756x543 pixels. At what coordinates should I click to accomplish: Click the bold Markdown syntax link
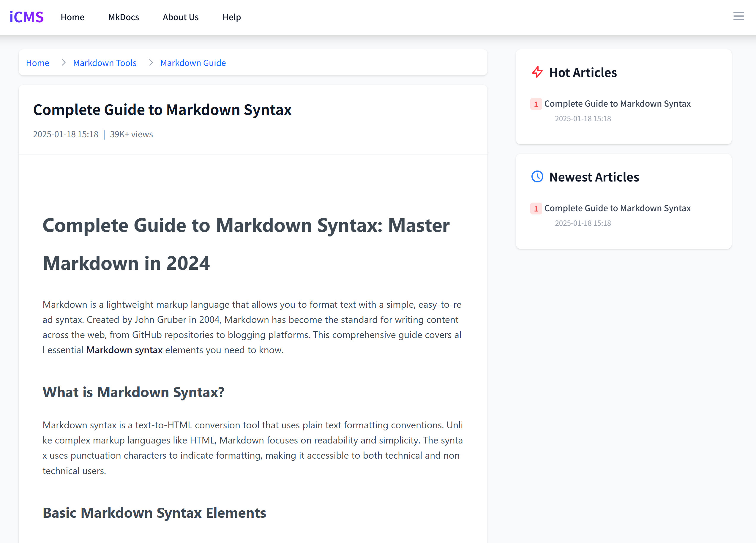124,350
